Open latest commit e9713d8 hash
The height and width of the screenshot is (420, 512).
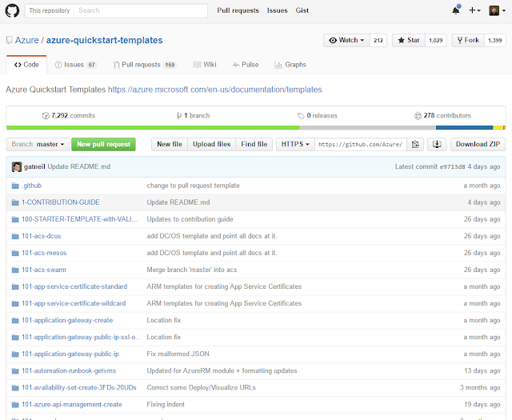coord(452,166)
